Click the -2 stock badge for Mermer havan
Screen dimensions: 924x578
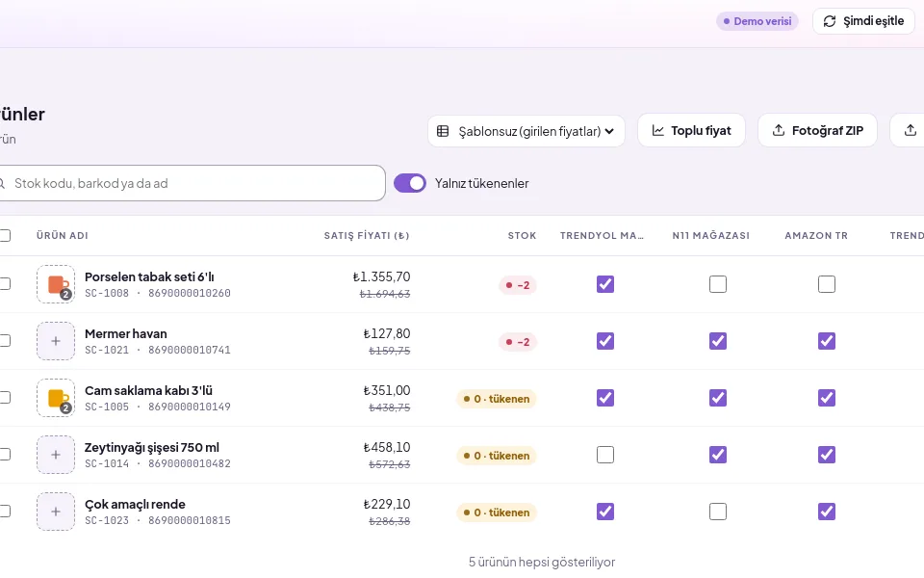coord(518,341)
